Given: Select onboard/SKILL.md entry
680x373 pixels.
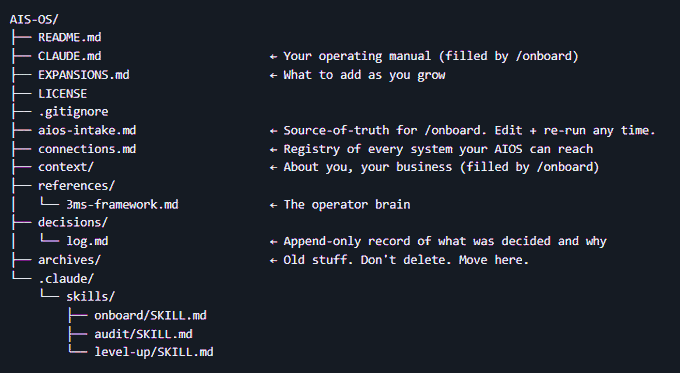Looking at the screenshot, I should (x=150, y=315).
